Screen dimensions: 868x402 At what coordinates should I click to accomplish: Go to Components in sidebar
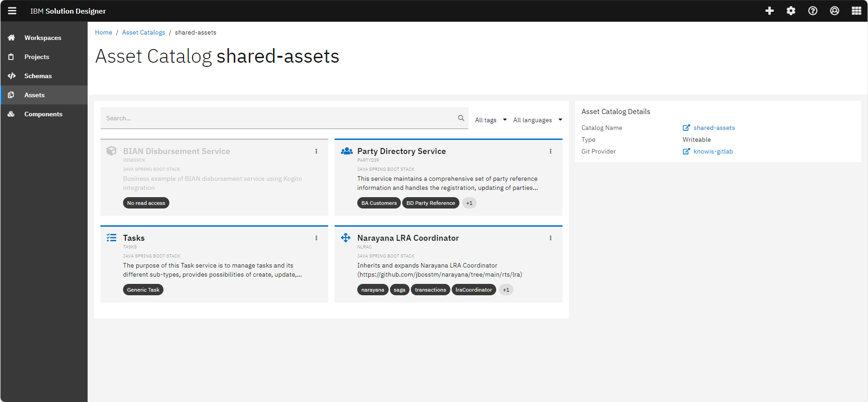click(44, 114)
